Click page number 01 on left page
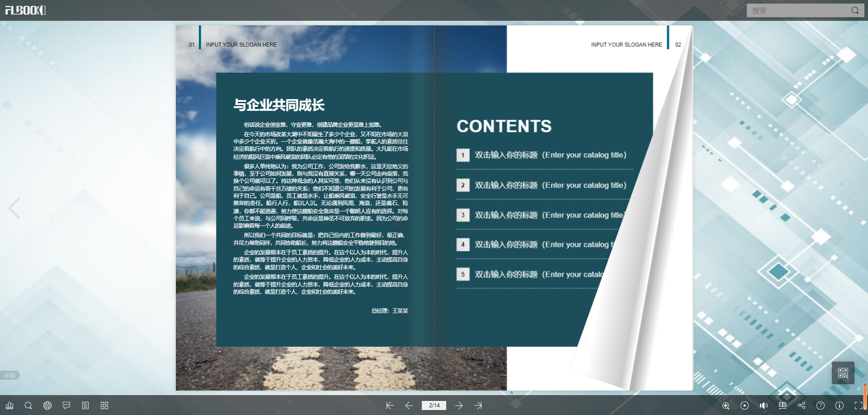This screenshot has width=868, height=415. click(x=192, y=45)
